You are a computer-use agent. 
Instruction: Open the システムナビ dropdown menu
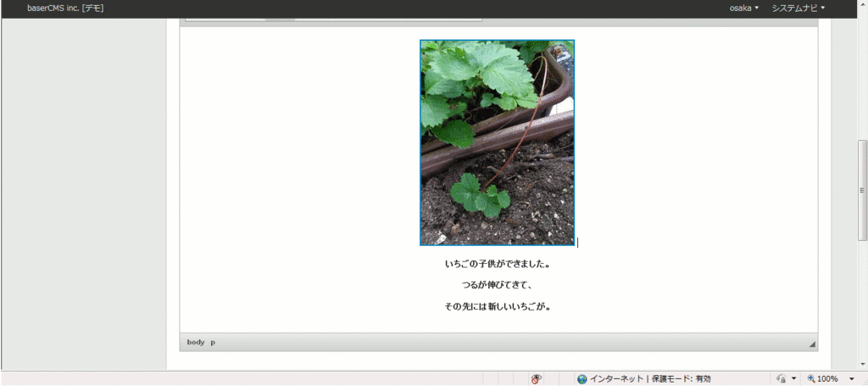pyautogui.click(x=798, y=8)
